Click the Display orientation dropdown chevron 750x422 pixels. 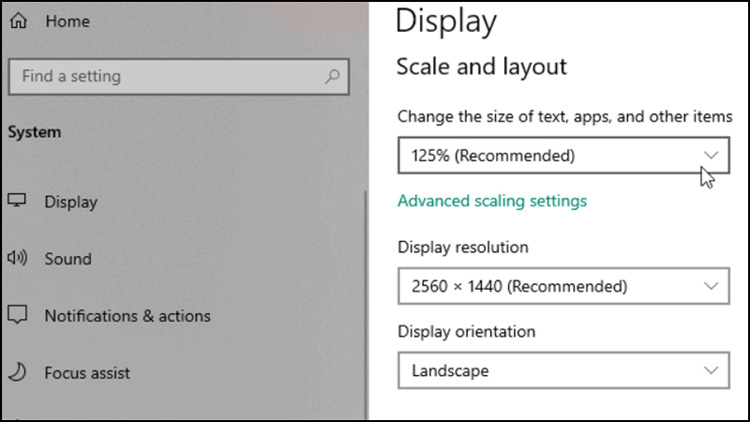tap(711, 370)
